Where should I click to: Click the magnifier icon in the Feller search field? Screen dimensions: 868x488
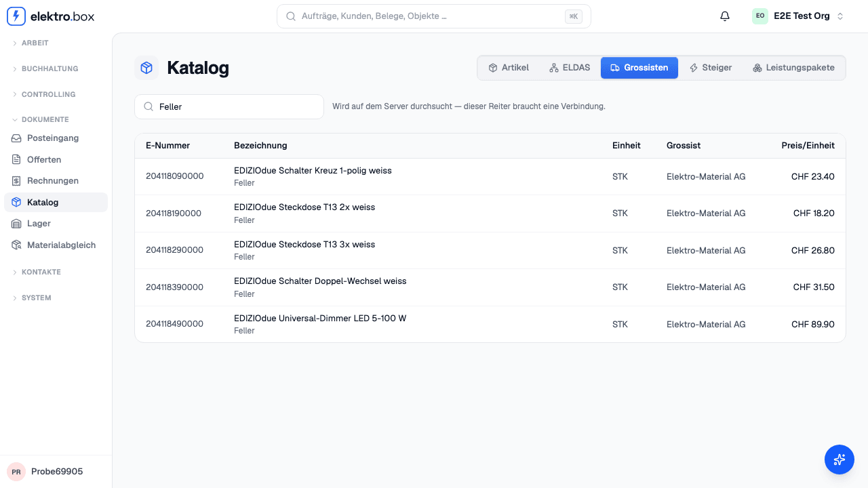(x=149, y=106)
